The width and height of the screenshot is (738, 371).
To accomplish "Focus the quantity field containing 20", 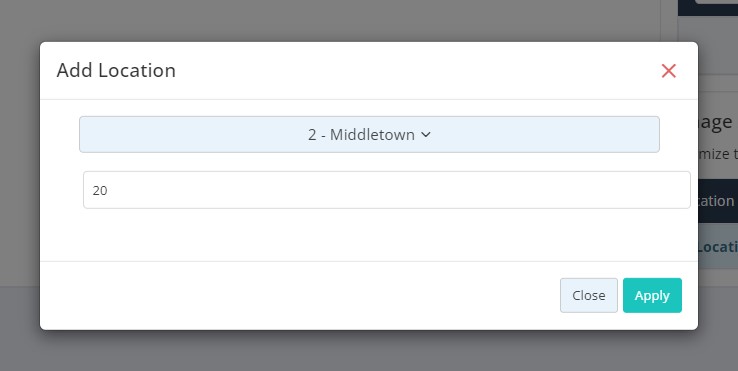I will (386, 190).
